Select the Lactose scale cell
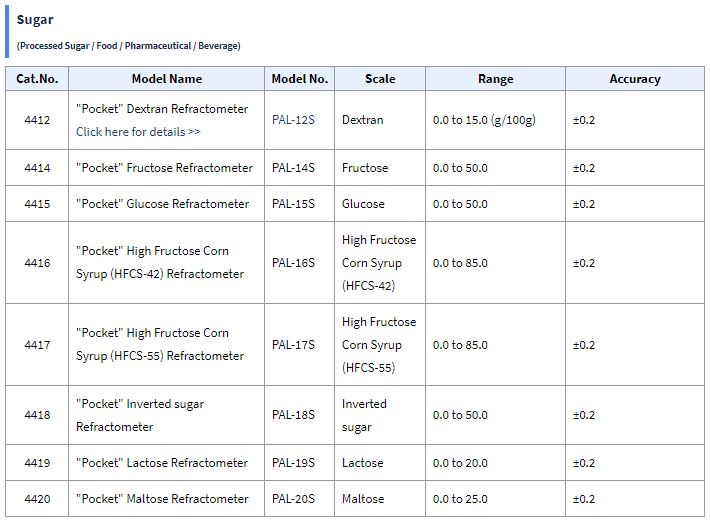Screen dimensions: 710x521 click(x=380, y=463)
